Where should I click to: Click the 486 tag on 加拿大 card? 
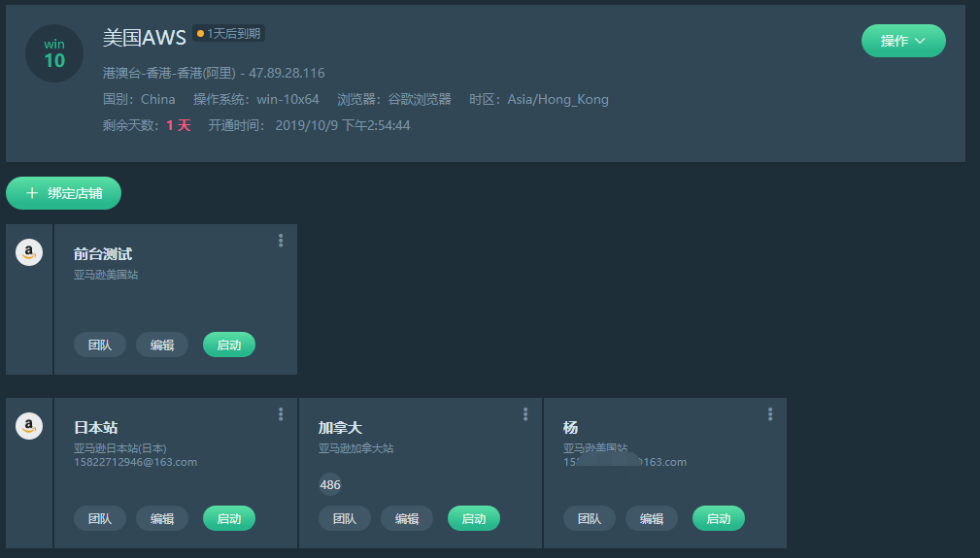pyautogui.click(x=330, y=485)
